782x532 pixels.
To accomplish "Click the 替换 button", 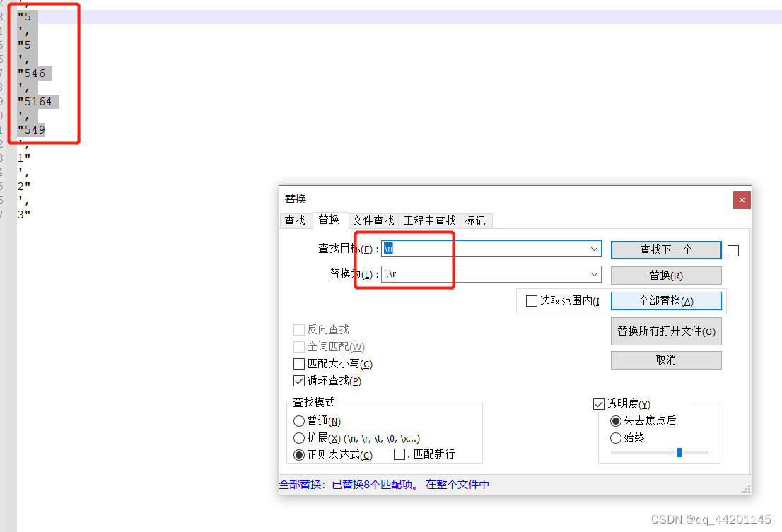I will click(x=665, y=275).
